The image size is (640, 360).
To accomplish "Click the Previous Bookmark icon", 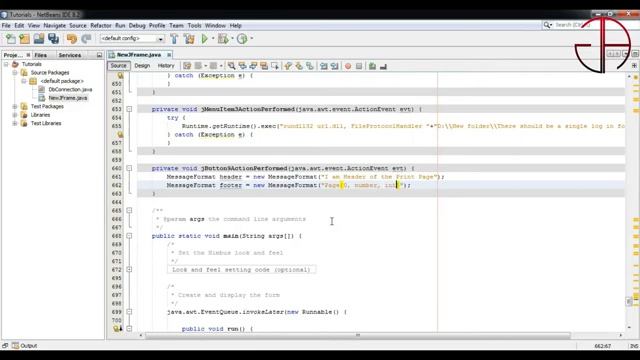I will 288,66.
